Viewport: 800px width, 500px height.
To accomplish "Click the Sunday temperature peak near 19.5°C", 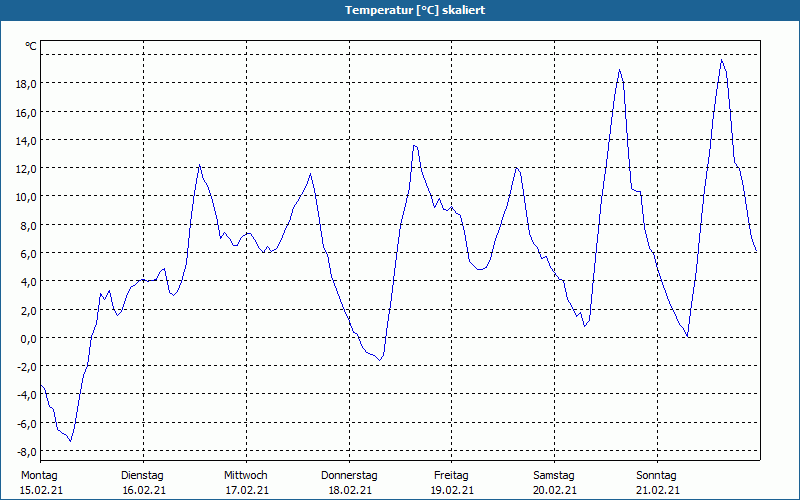I will [x=721, y=60].
